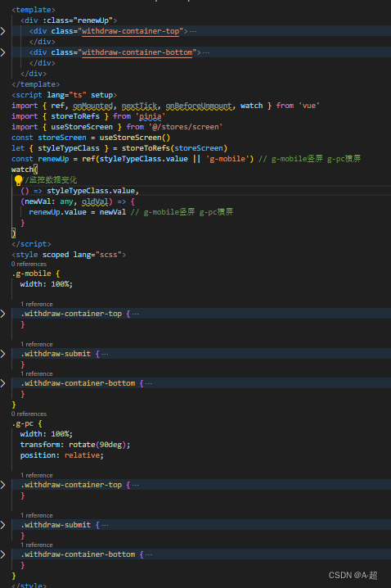Click the .g-pc selector
Viewport: 391px width, 588px height.
22,423
